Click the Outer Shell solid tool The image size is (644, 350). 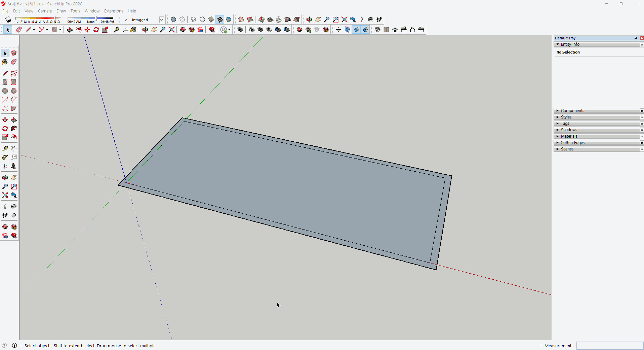(240, 30)
